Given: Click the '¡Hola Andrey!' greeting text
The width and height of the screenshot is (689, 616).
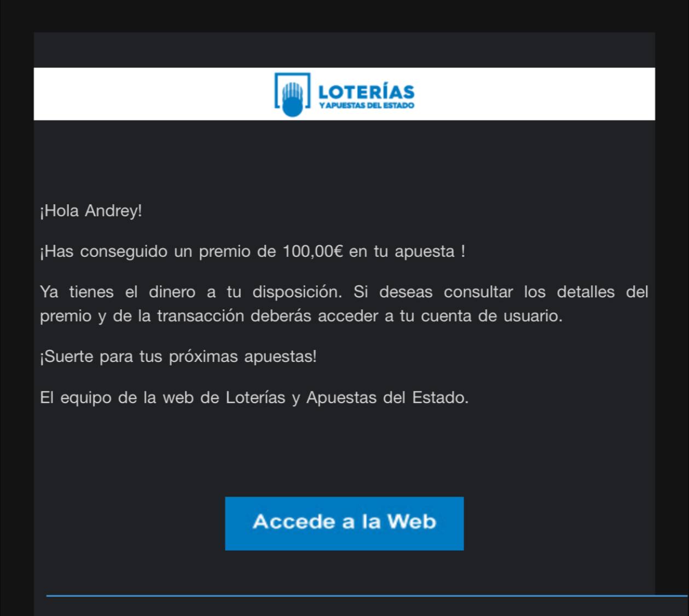Looking at the screenshot, I should click(x=91, y=211).
